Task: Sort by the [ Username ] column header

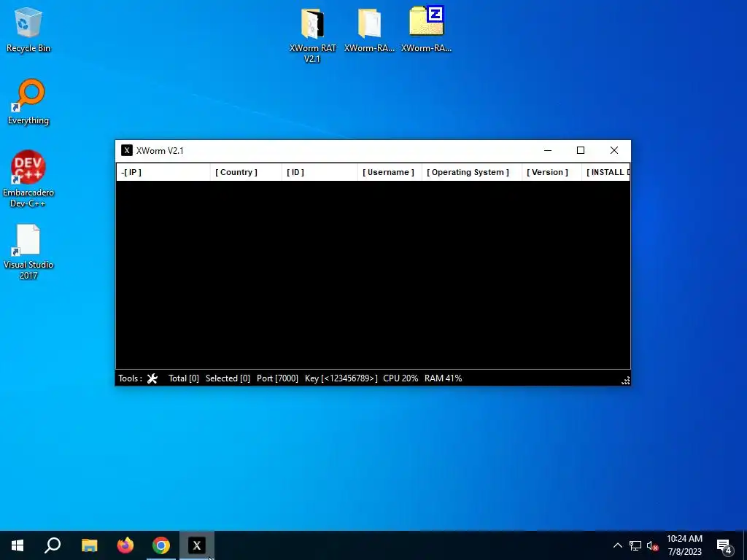Action: pyautogui.click(x=390, y=172)
